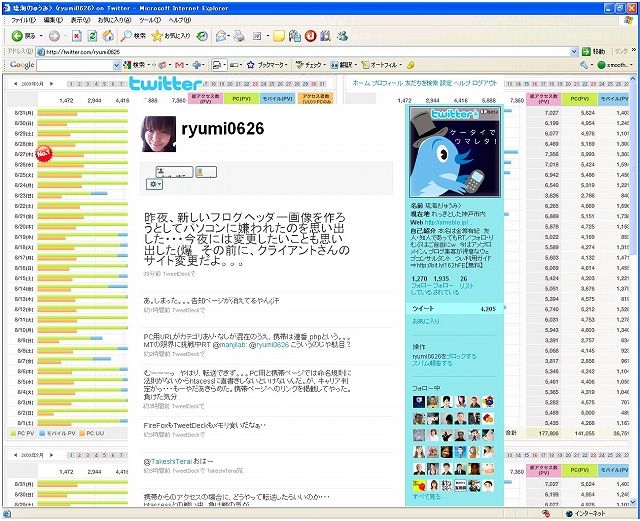Go back with the 戻る button
The height and width of the screenshot is (521, 640).
coord(23,36)
